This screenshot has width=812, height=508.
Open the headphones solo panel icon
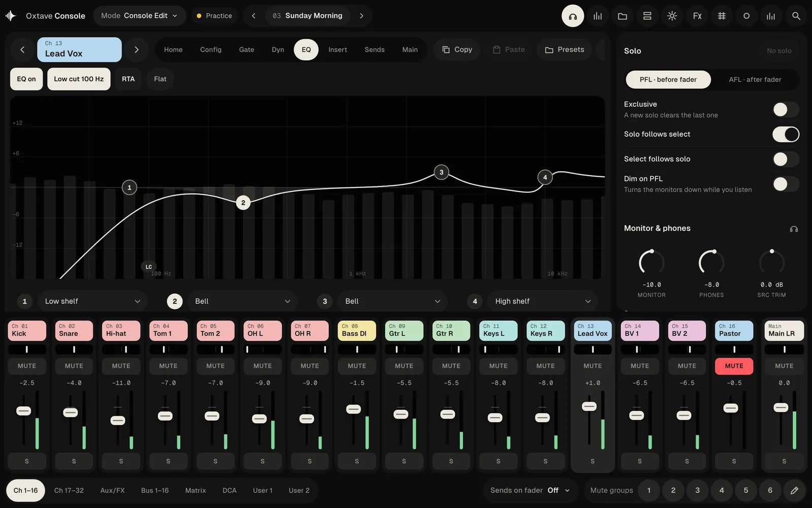pos(572,16)
